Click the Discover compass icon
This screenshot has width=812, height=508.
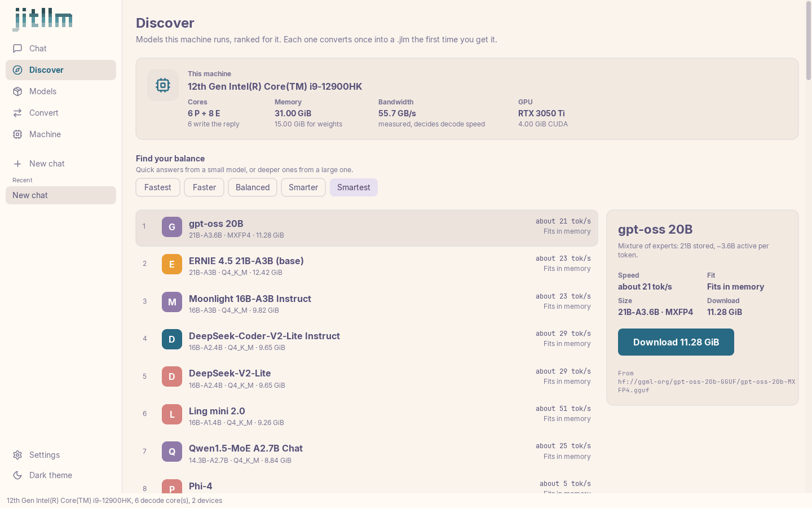click(x=17, y=70)
